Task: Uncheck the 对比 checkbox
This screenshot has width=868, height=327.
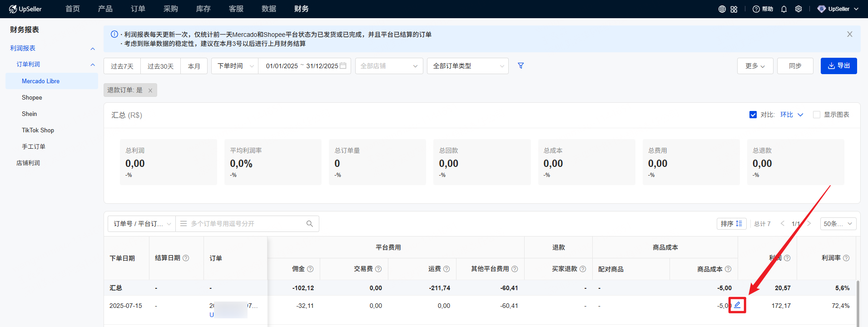Action: click(x=753, y=115)
